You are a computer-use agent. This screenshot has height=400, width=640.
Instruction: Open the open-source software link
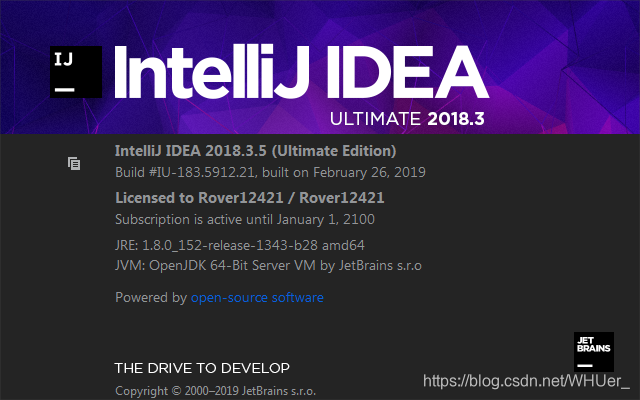[257, 298]
